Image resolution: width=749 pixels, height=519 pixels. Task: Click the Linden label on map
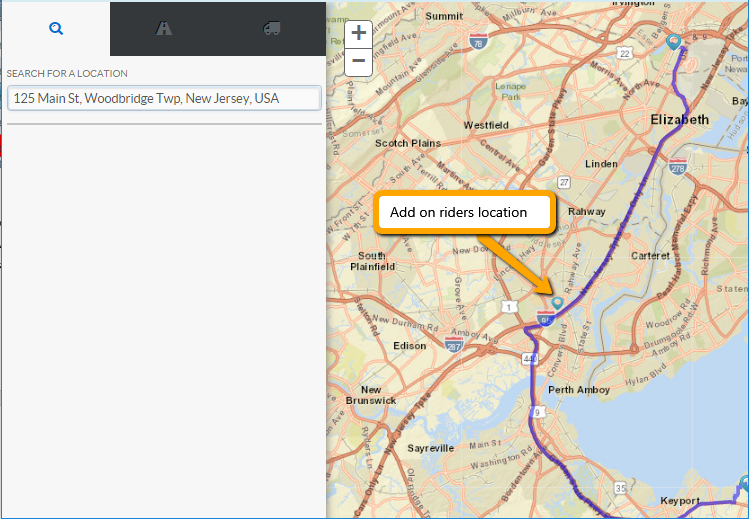point(601,164)
